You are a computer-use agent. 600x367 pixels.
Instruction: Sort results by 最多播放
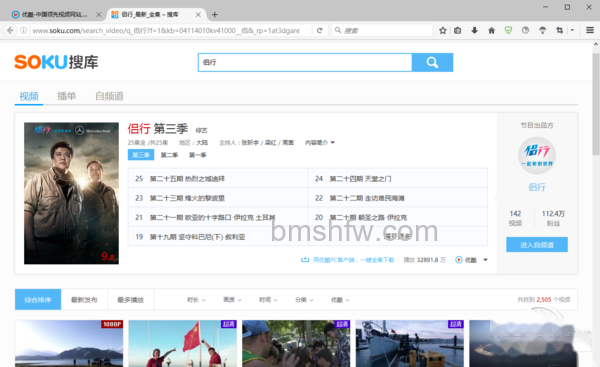[x=130, y=300]
